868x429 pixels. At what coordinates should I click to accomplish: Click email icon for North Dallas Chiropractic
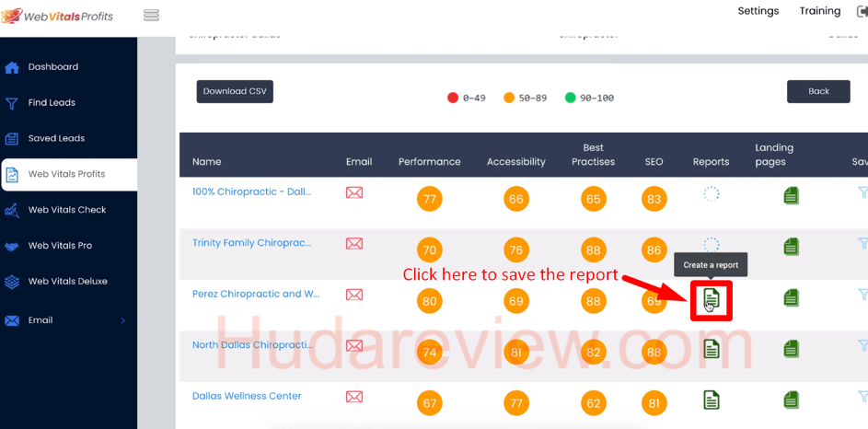354,345
